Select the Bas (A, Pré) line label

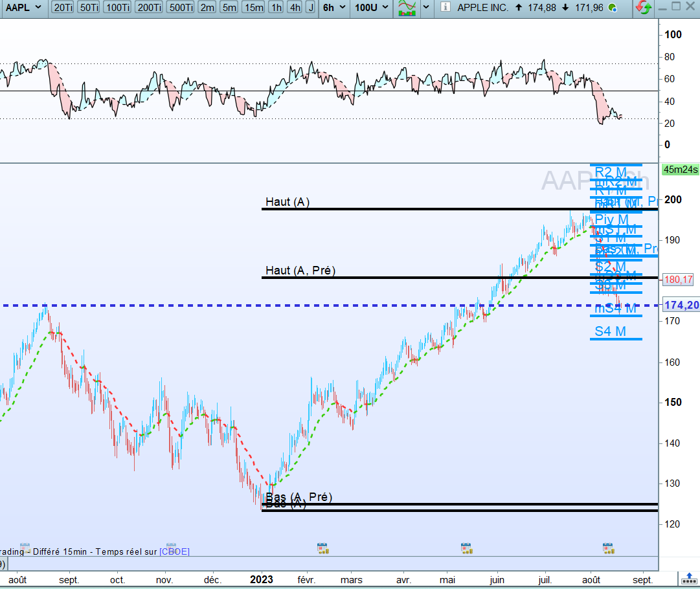(299, 496)
